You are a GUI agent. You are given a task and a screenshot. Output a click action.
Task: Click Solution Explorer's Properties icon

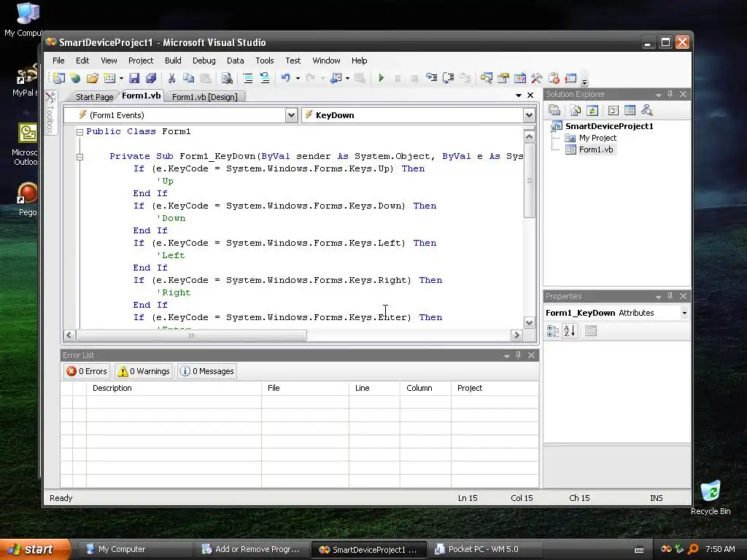[554, 111]
